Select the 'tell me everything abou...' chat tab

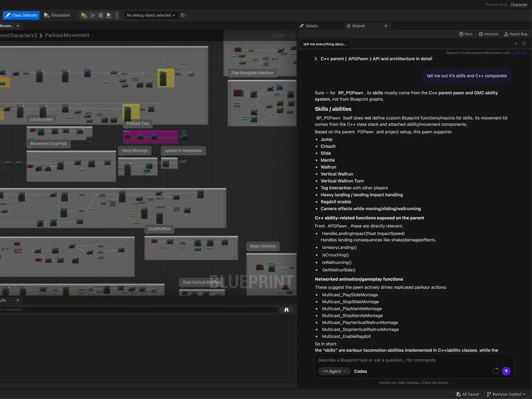325,44
